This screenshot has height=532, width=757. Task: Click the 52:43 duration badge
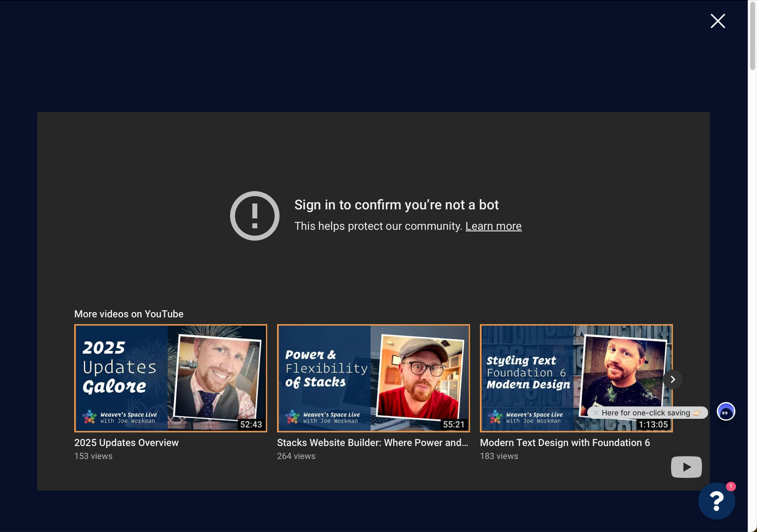(x=251, y=424)
